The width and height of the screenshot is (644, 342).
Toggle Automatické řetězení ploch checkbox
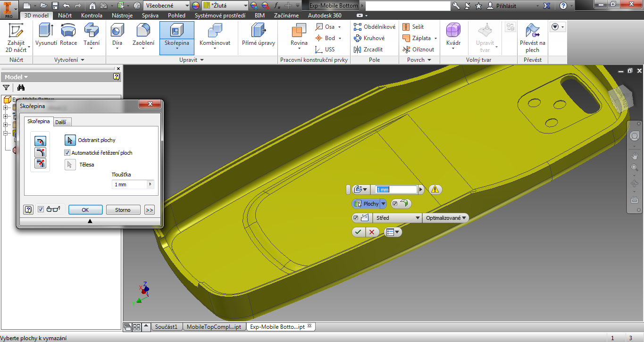67,153
